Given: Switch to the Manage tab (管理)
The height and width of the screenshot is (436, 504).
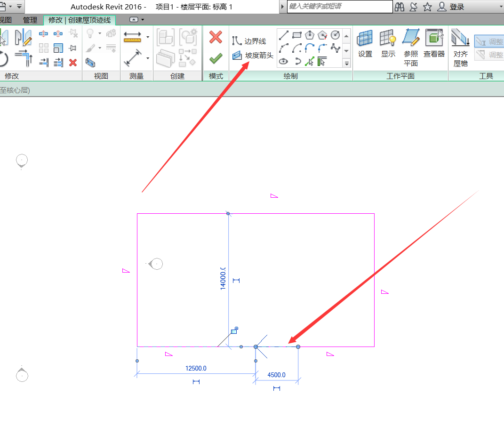Looking at the screenshot, I should [30, 20].
